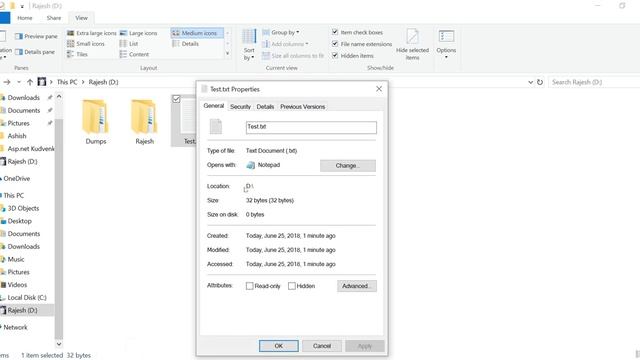The width and height of the screenshot is (640, 360).
Task: Enable Hidden attribute
Action: tap(291, 286)
